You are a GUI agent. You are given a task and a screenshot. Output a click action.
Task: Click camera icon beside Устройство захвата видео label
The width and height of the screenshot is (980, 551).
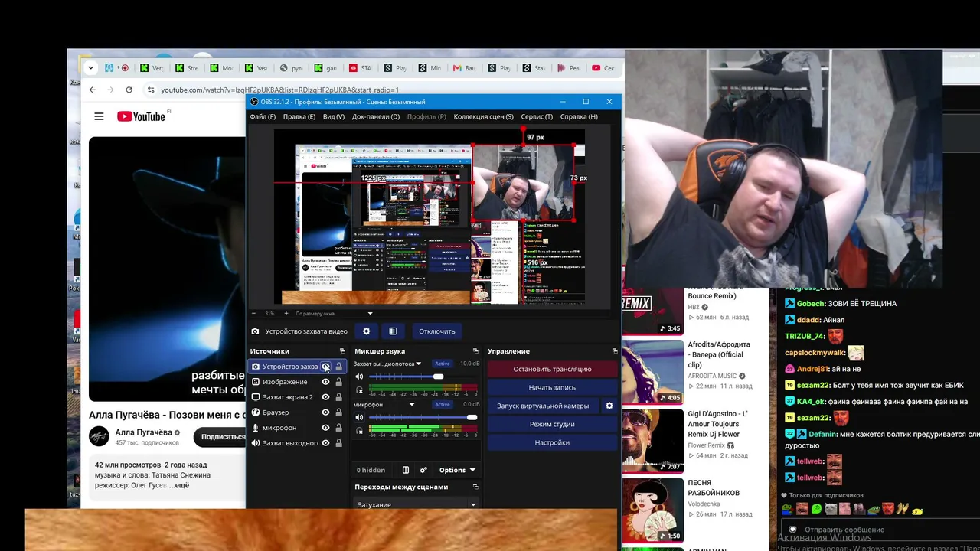(255, 331)
